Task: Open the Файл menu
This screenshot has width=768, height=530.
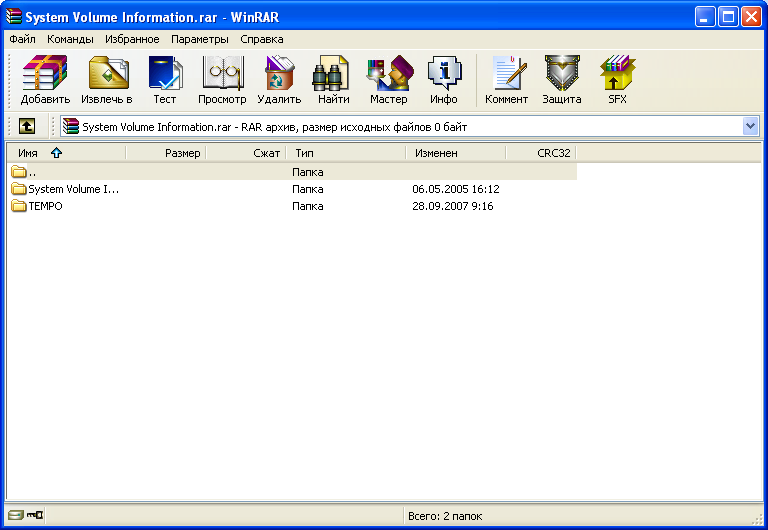Action: (23, 39)
